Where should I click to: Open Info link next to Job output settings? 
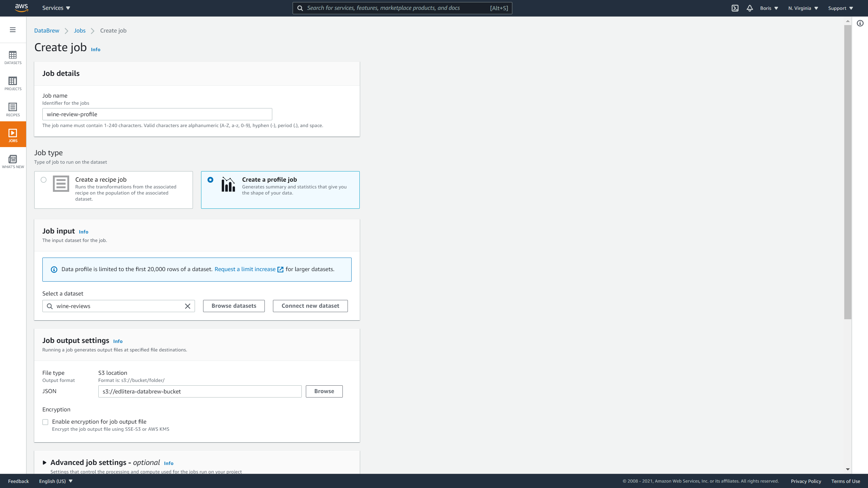[118, 341]
